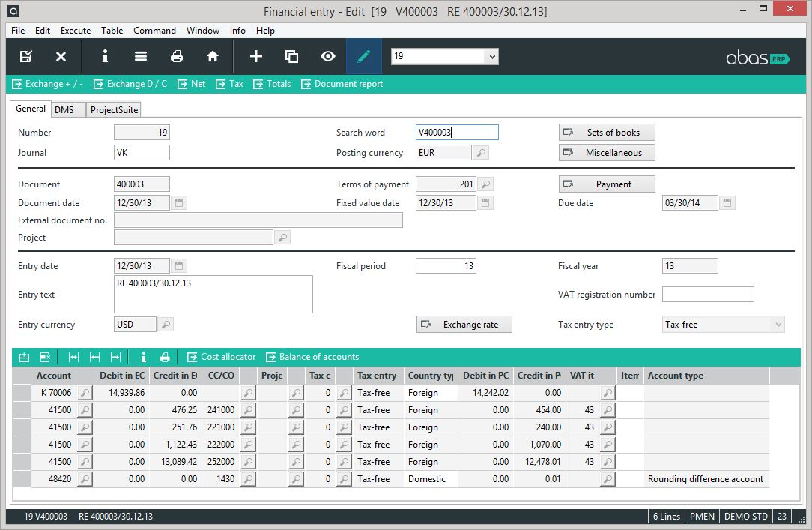The image size is (812, 530).
Task: Switch to the DMS tab
Action: tap(67, 109)
